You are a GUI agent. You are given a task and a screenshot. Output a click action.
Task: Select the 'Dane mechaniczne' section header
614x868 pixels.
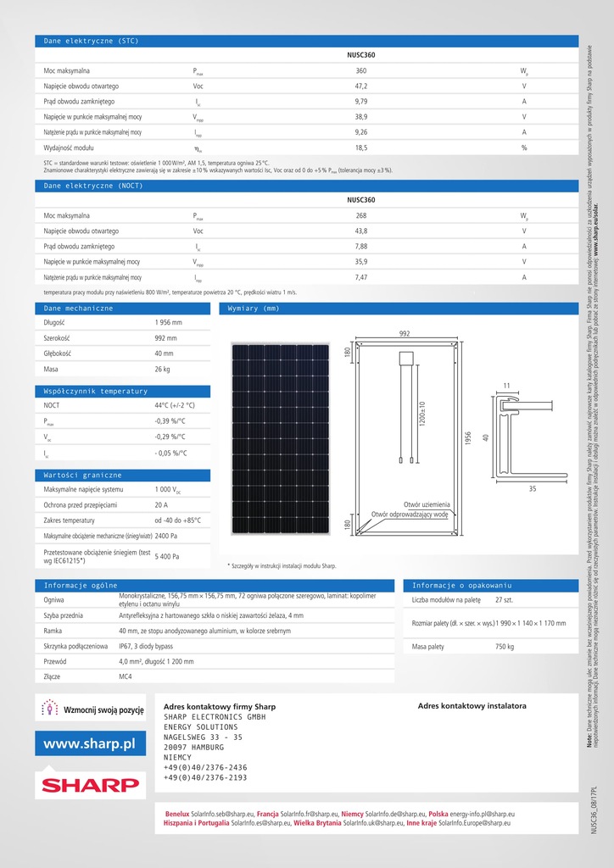[x=123, y=309]
